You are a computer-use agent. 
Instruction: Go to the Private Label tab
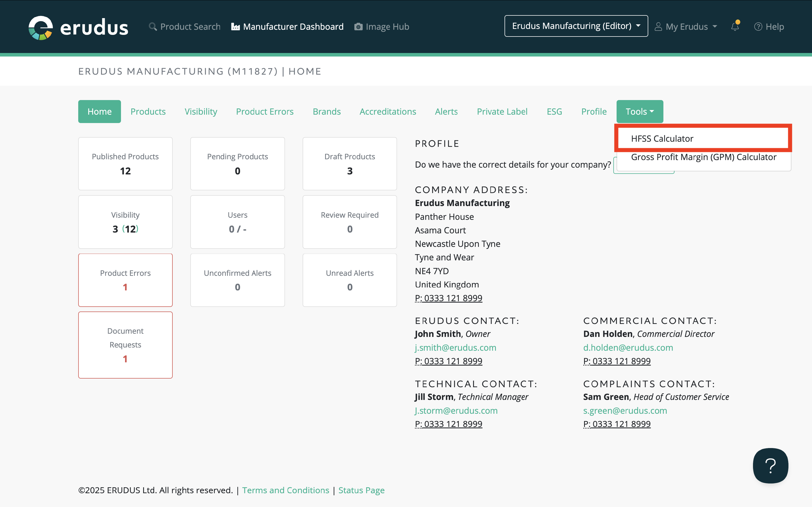502,112
